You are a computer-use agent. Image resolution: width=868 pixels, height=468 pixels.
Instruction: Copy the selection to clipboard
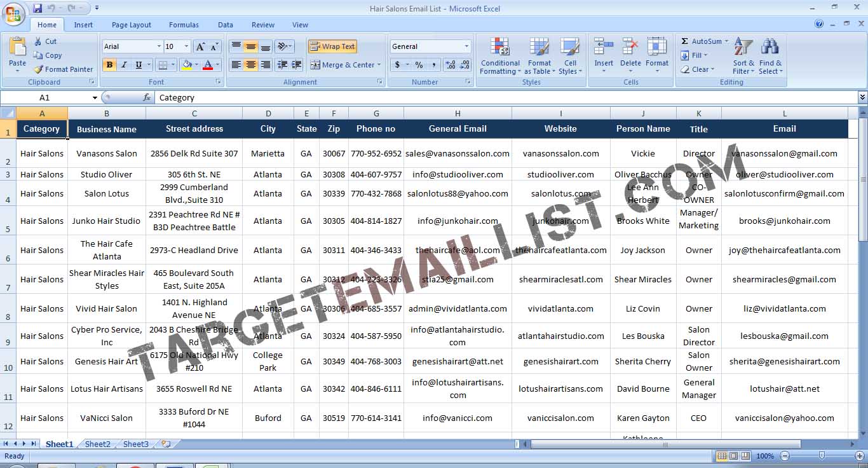tap(48, 55)
